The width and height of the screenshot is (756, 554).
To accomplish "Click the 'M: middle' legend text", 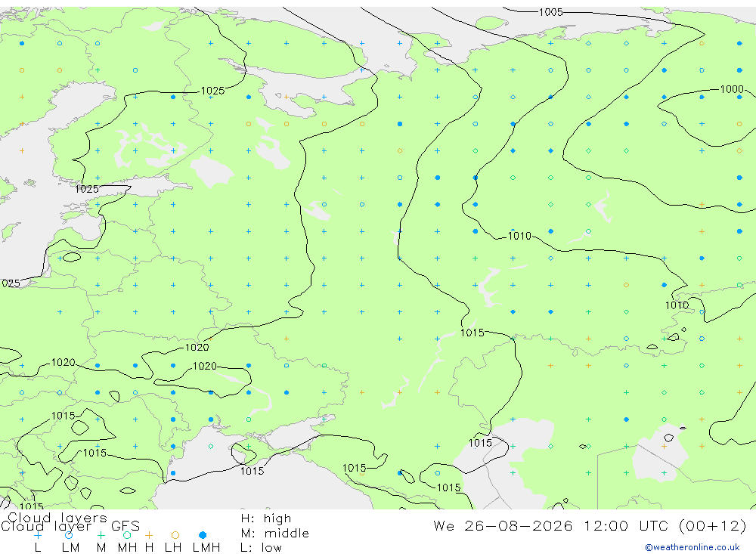I will pyautogui.click(x=275, y=534).
